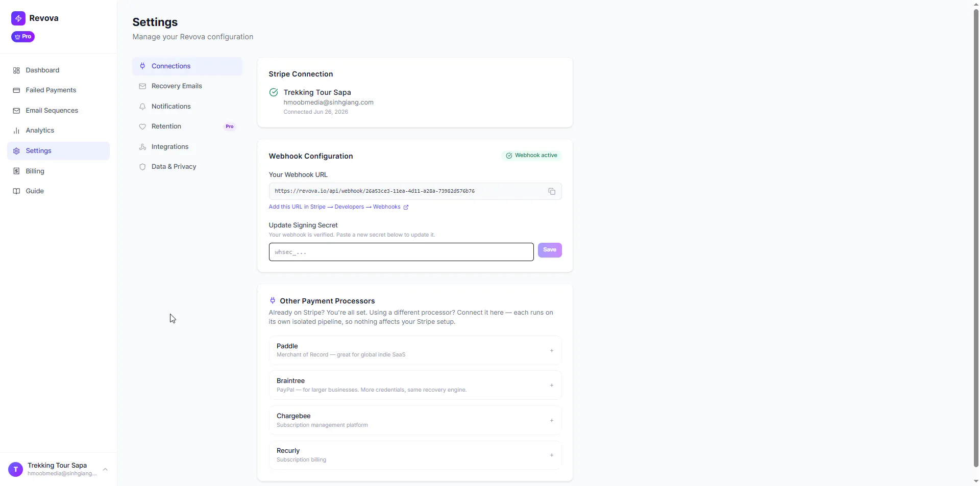Click the Webhook Configuration heading

pos(311,157)
